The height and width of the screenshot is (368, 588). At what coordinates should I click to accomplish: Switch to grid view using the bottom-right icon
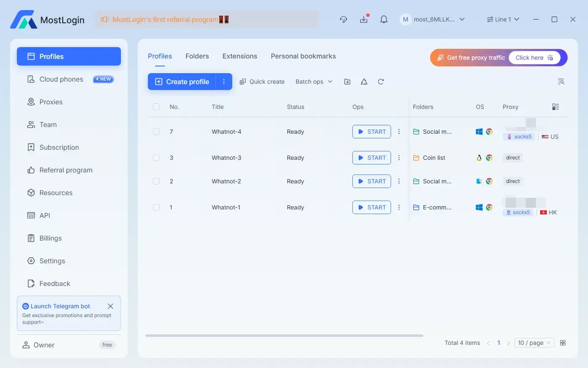click(563, 342)
